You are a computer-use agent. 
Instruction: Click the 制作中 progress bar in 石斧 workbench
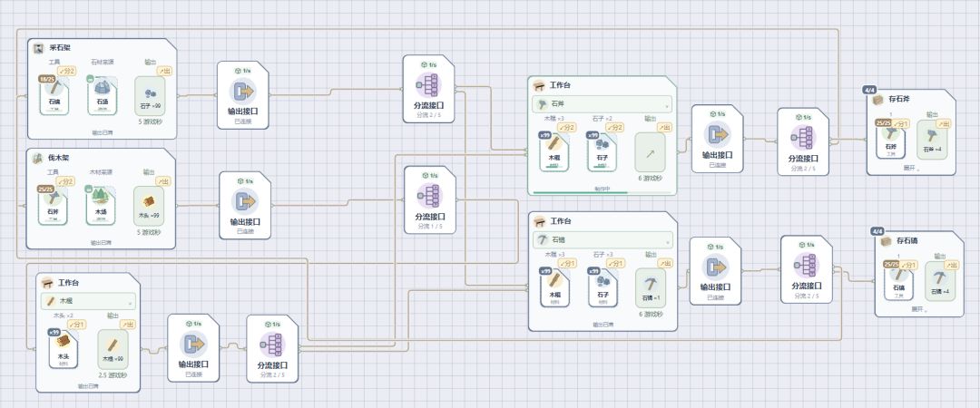[x=603, y=192]
